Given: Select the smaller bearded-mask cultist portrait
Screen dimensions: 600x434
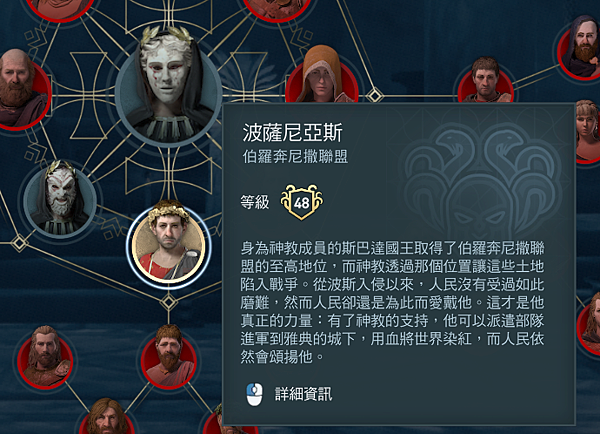Looking at the screenshot, I should [60, 199].
